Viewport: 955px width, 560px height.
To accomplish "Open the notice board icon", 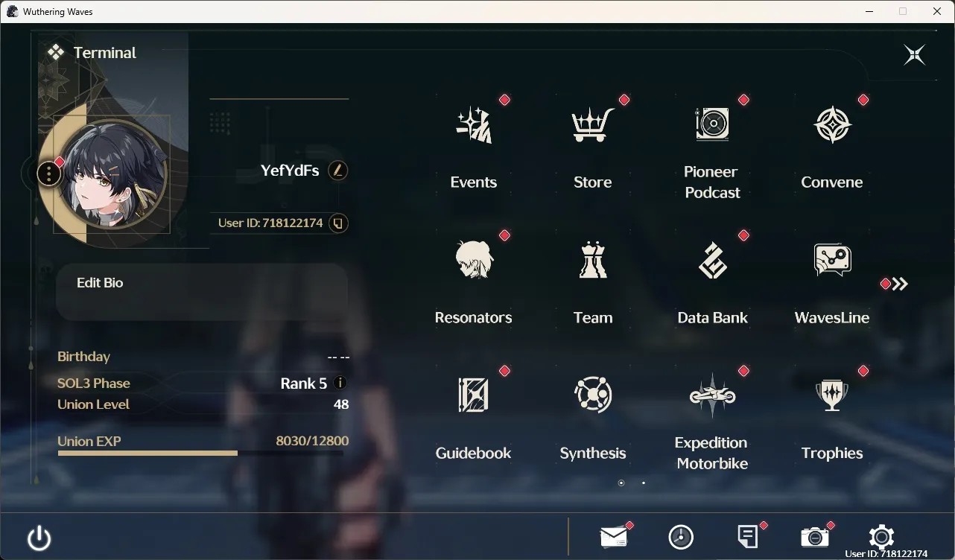I will coord(748,537).
